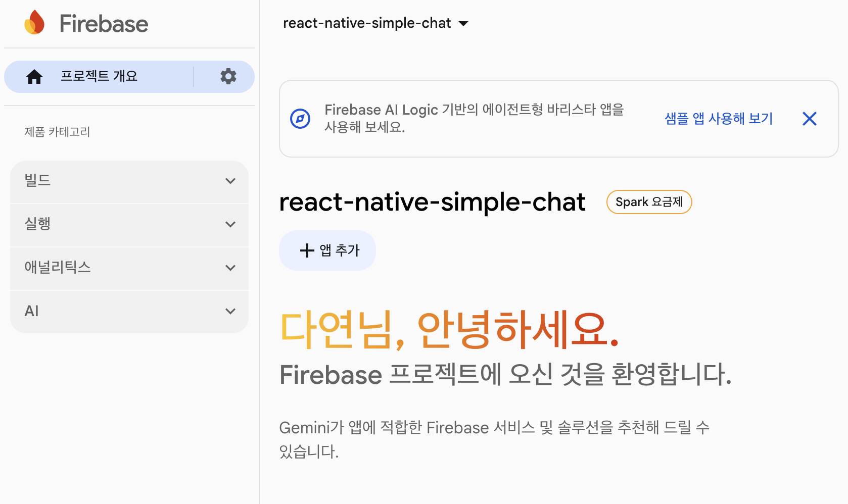This screenshot has height=504, width=848.
Task: Click the Firebase flame logo
Action: coord(34,23)
